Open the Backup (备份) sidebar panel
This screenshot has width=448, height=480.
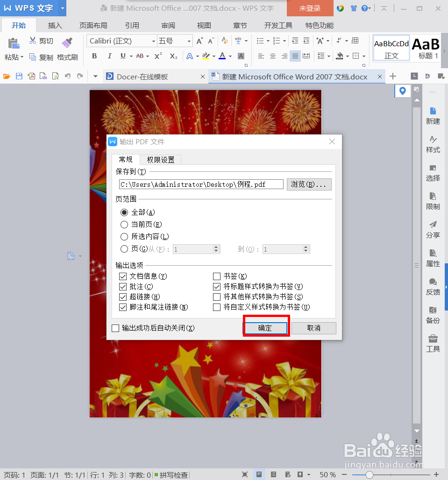pyautogui.click(x=433, y=315)
